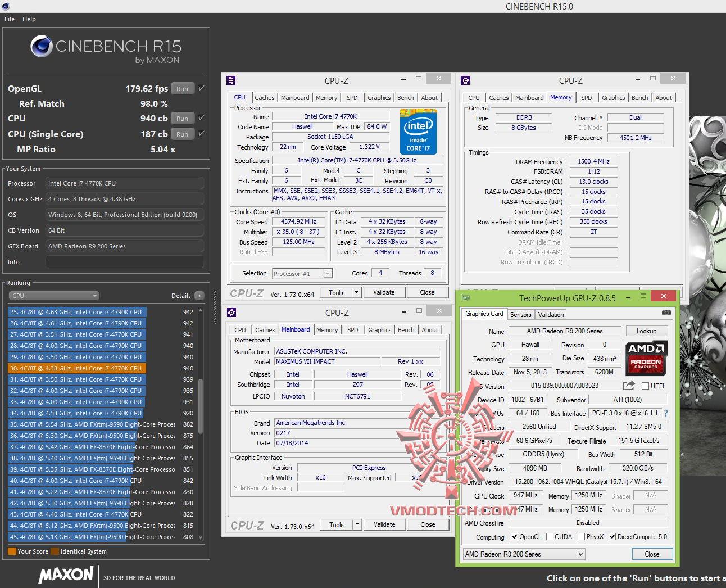Click the BIOS export arrow icon in GPU-Z
The height and width of the screenshot is (588, 726).
[629, 385]
